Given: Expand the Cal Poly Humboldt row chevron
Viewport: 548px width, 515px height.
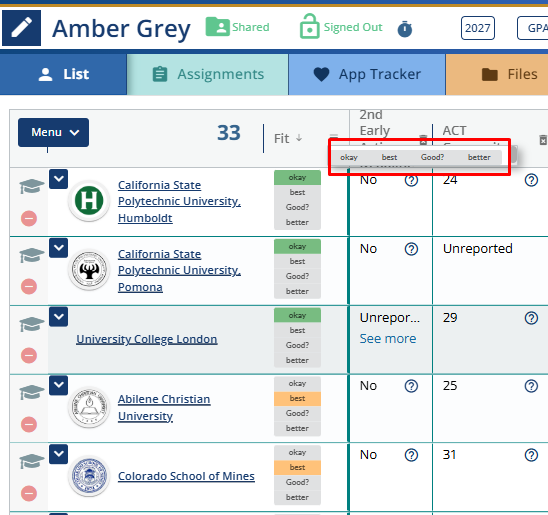Looking at the screenshot, I should coord(58,179).
